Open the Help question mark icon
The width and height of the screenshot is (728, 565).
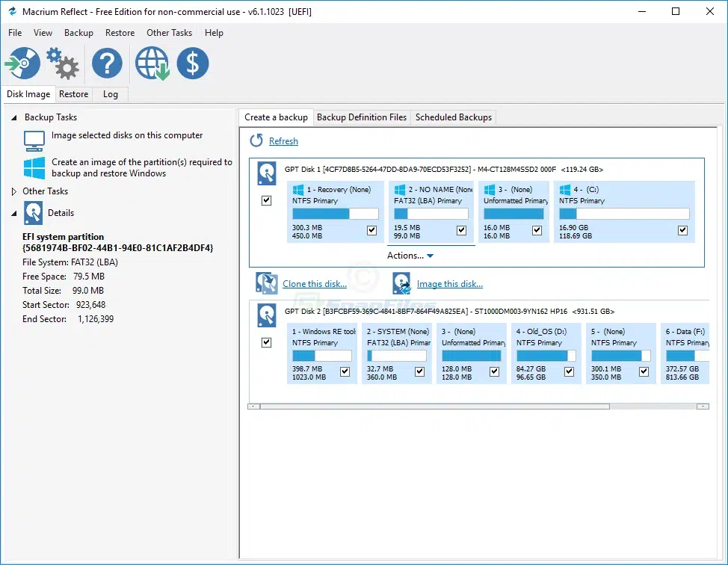click(107, 64)
